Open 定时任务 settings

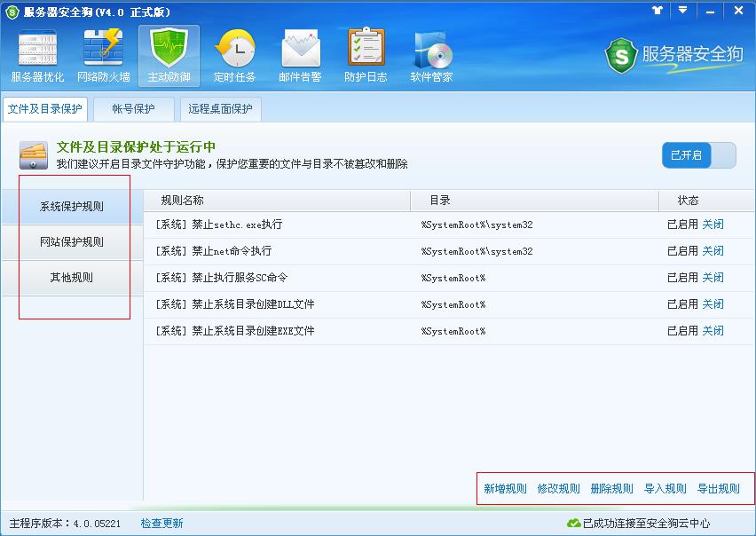coord(234,55)
